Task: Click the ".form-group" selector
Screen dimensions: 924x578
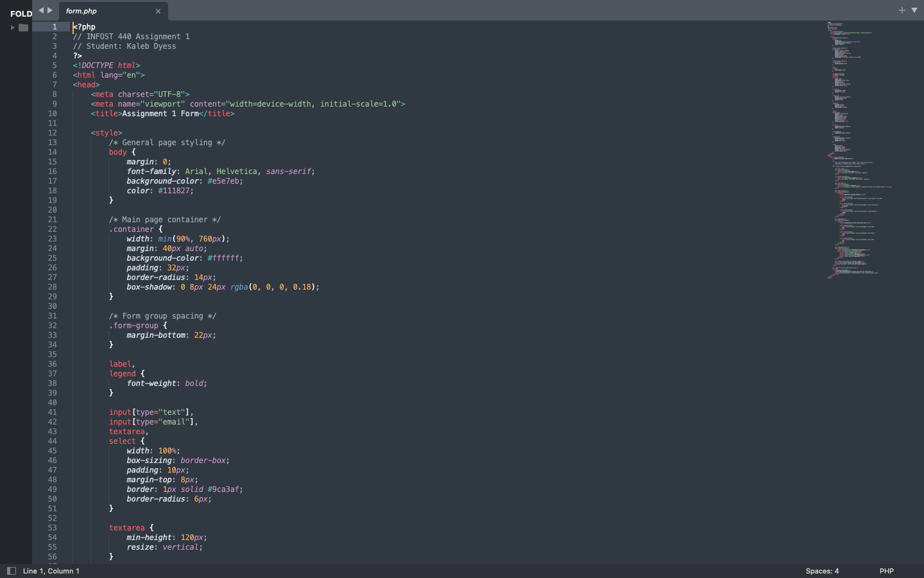Action: pyautogui.click(x=133, y=326)
